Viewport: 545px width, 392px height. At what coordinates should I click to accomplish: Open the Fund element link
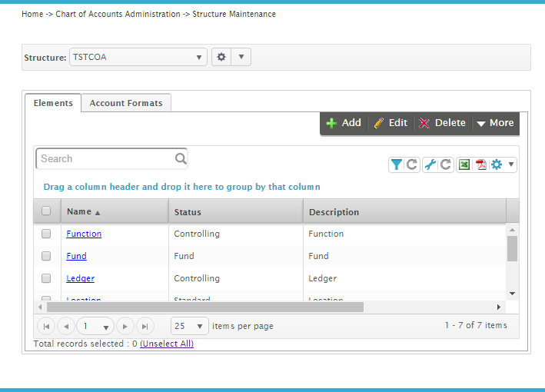tap(76, 256)
